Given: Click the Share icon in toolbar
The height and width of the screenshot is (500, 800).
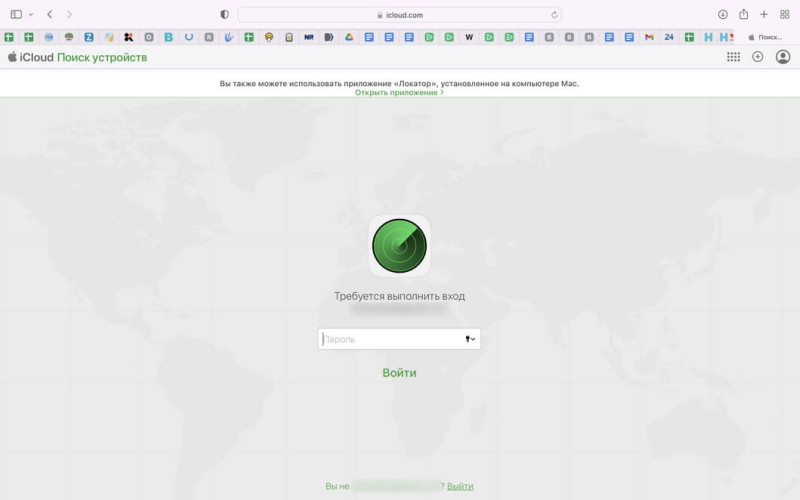Looking at the screenshot, I should (x=743, y=15).
